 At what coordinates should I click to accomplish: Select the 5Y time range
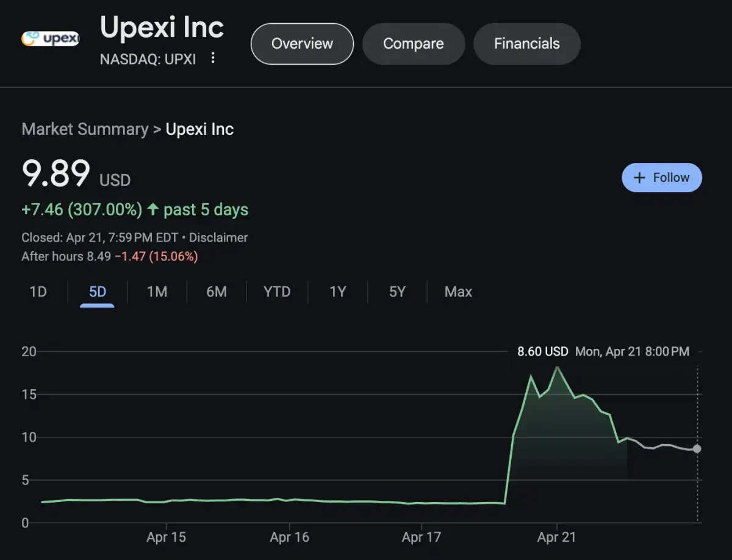pyautogui.click(x=397, y=292)
